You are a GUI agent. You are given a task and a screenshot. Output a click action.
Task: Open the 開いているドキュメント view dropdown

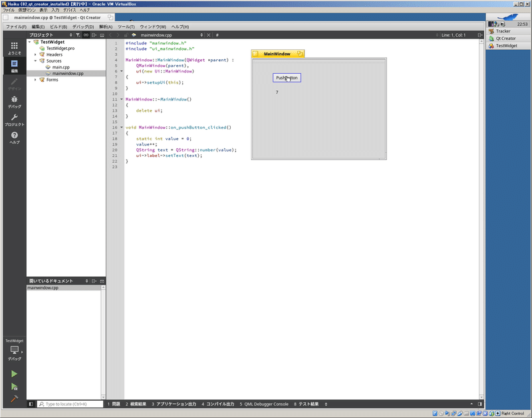click(x=58, y=281)
